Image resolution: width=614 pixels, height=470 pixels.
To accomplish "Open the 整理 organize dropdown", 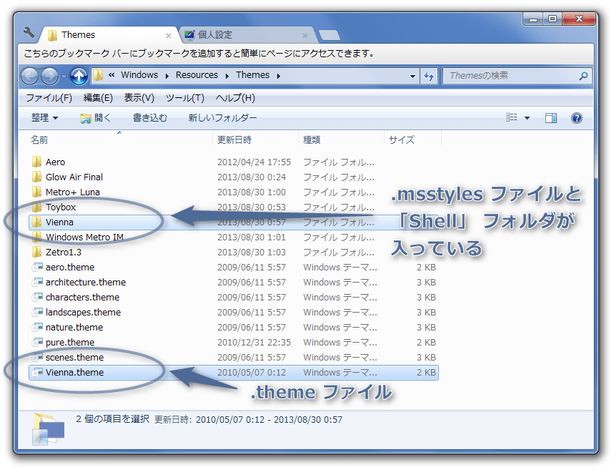I will [x=44, y=118].
